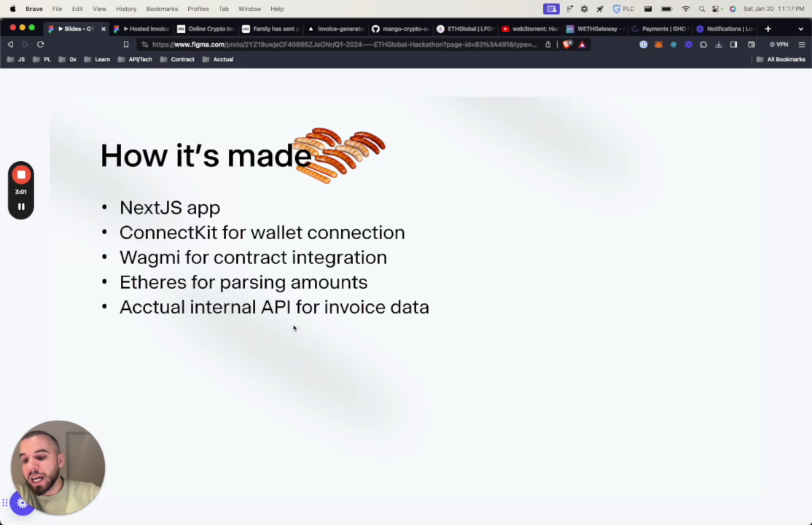Image resolution: width=812 pixels, height=525 pixels.
Task: Open the File menu
Action: (57, 9)
